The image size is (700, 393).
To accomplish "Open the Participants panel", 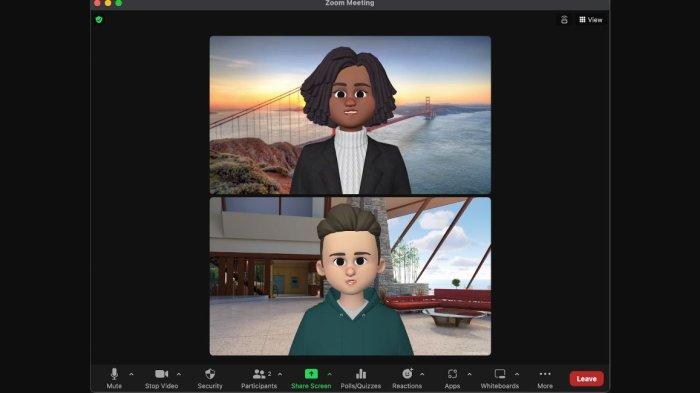I will (259, 378).
